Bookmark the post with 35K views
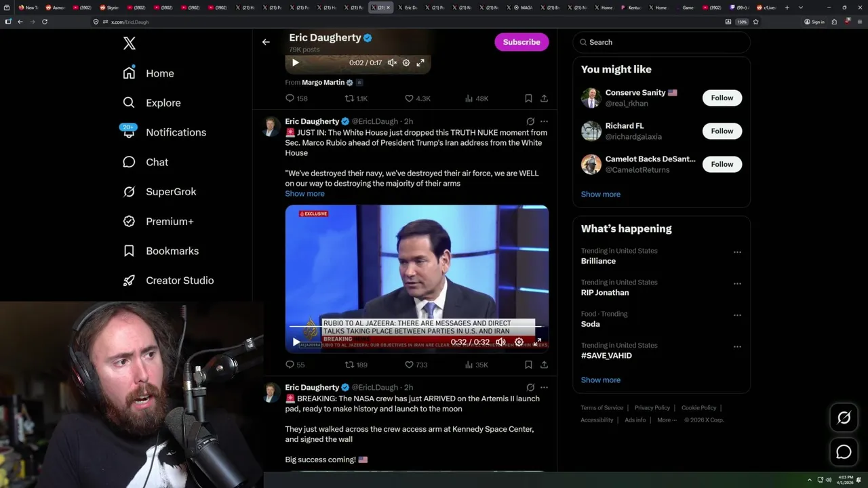868x488 pixels. pyautogui.click(x=528, y=365)
